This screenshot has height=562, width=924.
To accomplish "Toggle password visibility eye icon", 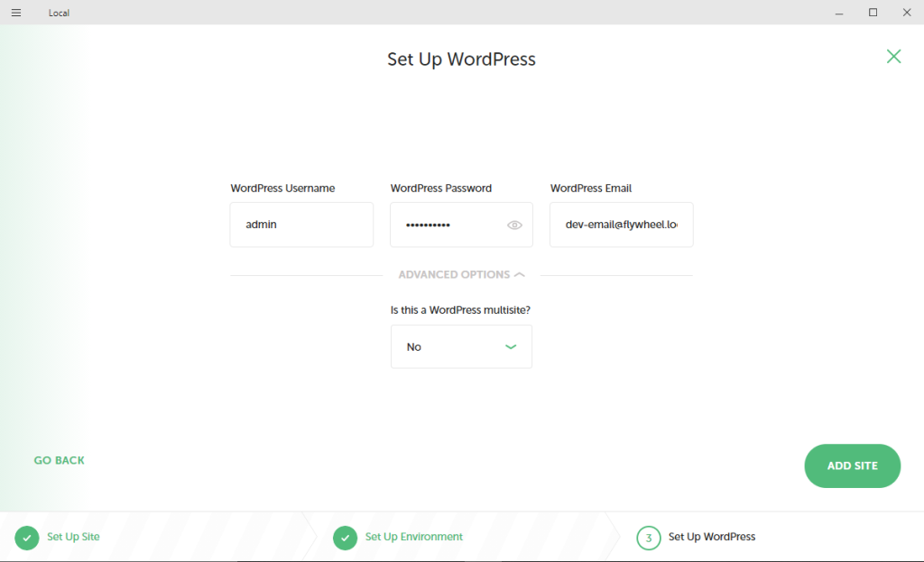I will pos(514,225).
